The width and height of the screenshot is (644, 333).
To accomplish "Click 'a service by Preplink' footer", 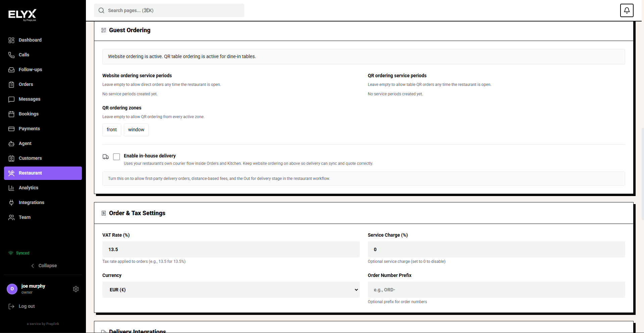I will 43,324.
